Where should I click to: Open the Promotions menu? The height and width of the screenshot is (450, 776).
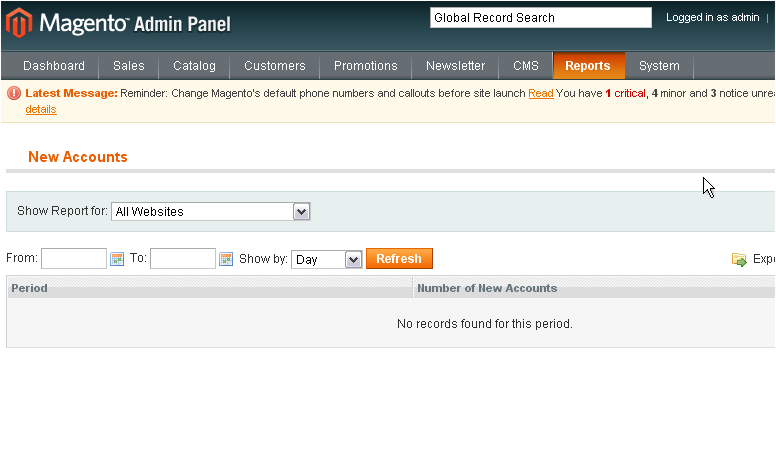366,66
